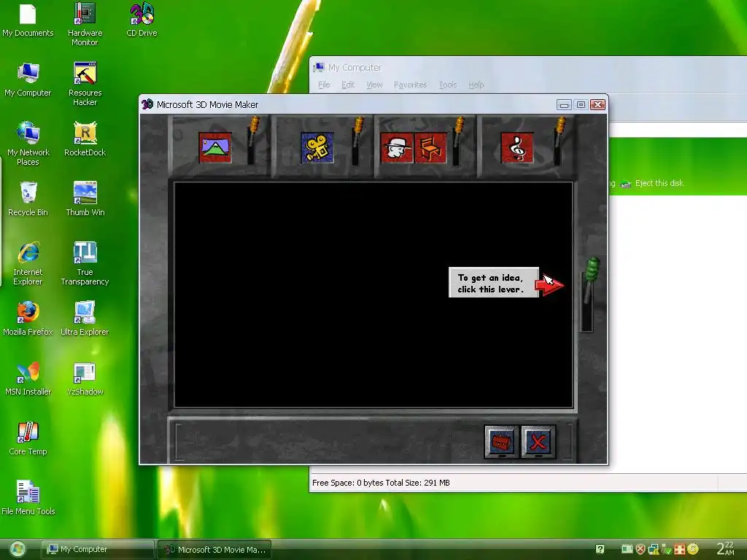Pull the lever beside Scenes icon
747x560 pixels.
coord(252,141)
